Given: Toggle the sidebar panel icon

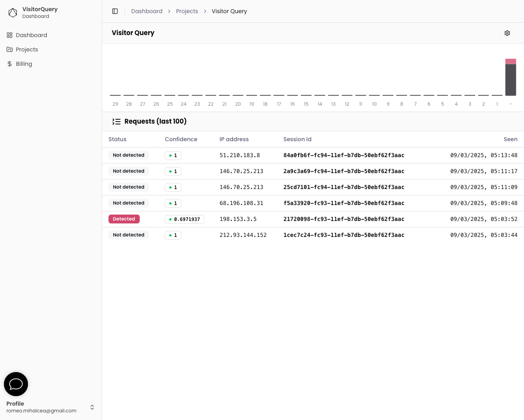Looking at the screenshot, I should point(115,11).
